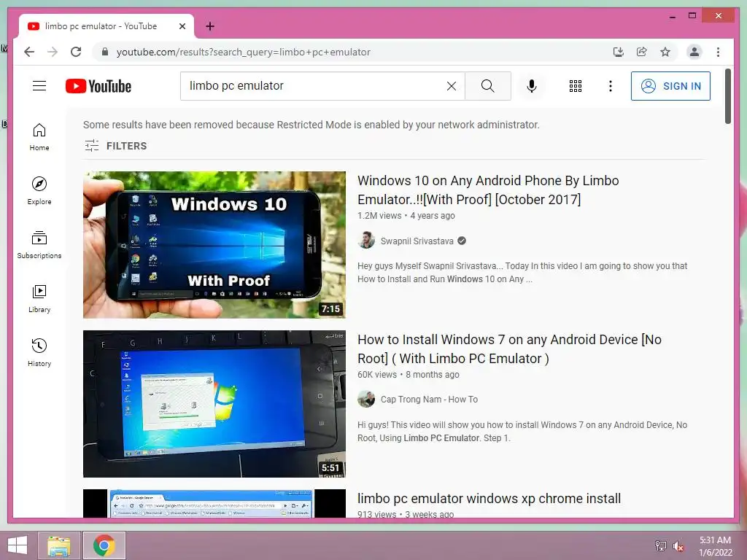Open Chrome three-dot menu
The width and height of the screenshot is (747, 560).
click(x=719, y=52)
